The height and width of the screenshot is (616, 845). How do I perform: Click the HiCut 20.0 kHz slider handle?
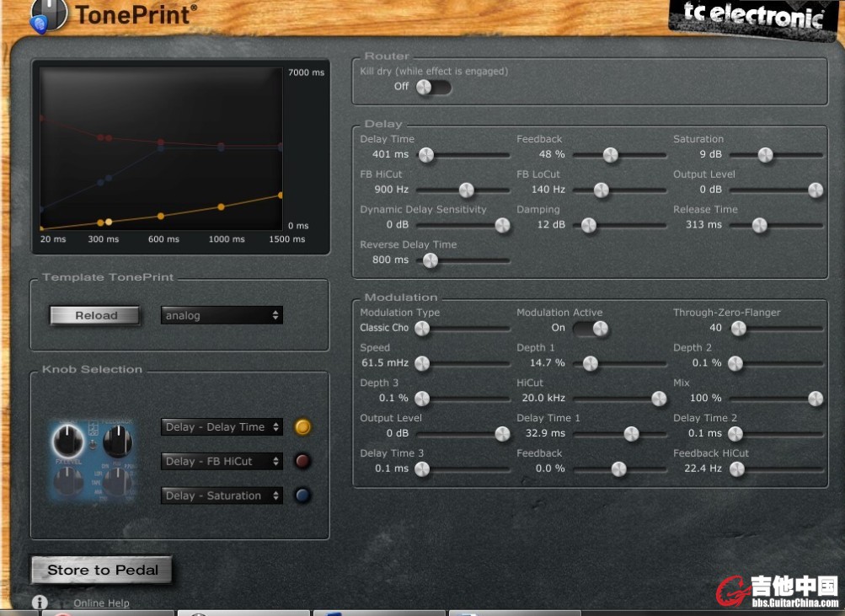click(659, 399)
